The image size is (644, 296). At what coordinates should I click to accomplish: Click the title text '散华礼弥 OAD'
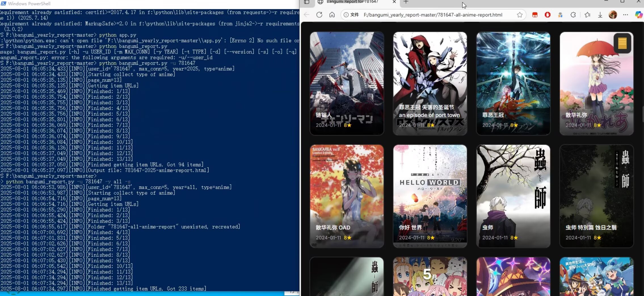coord(333,227)
